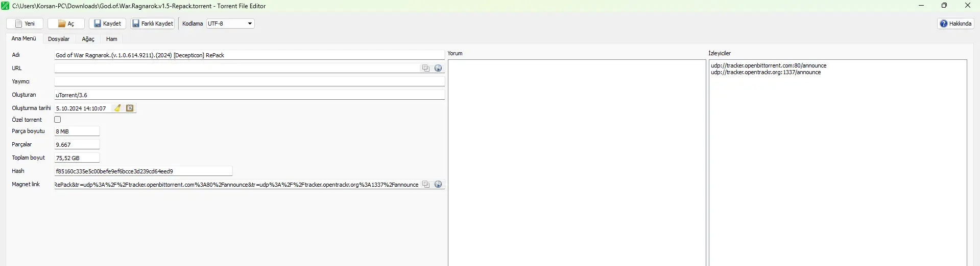Image resolution: width=980 pixels, height=266 pixels.
Task: Save torrent with the Kaydet button
Action: pyautogui.click(x=107, y=24)
